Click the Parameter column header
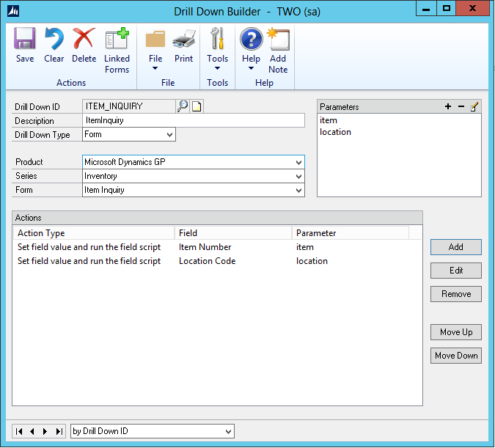The image size is (495, 448). (x=351, y=233)
